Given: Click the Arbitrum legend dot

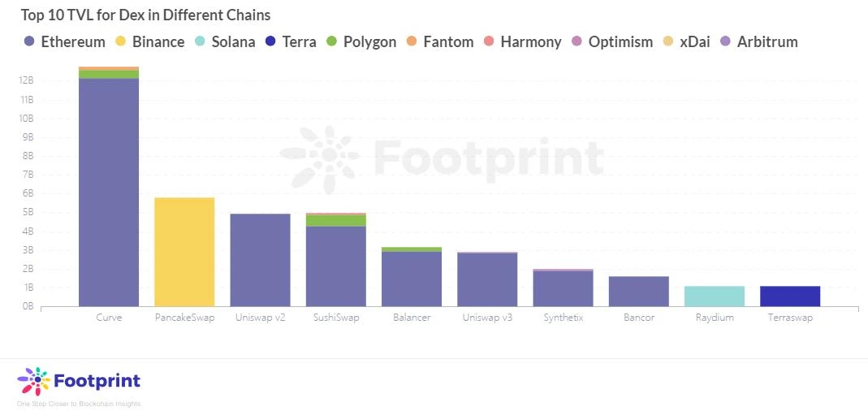Looking at the screenshot, I should point(726,41).
